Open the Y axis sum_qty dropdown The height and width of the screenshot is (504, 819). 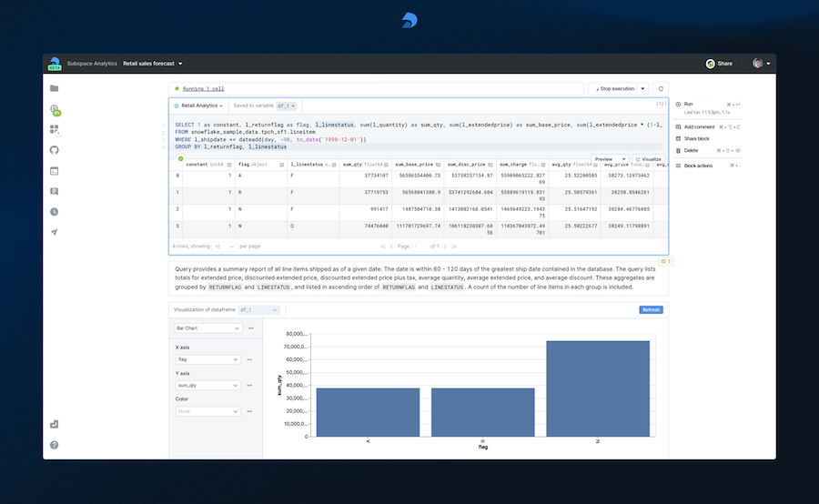point(207,386)
